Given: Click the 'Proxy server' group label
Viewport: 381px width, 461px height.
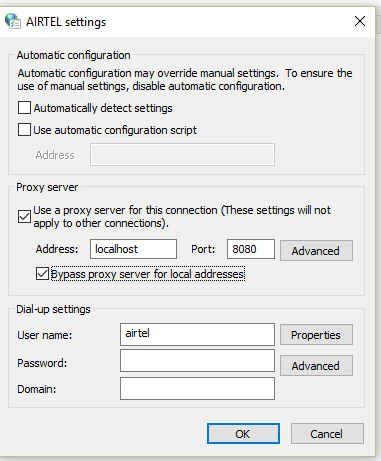Looking at the screenshot, I should click(47, 187).
